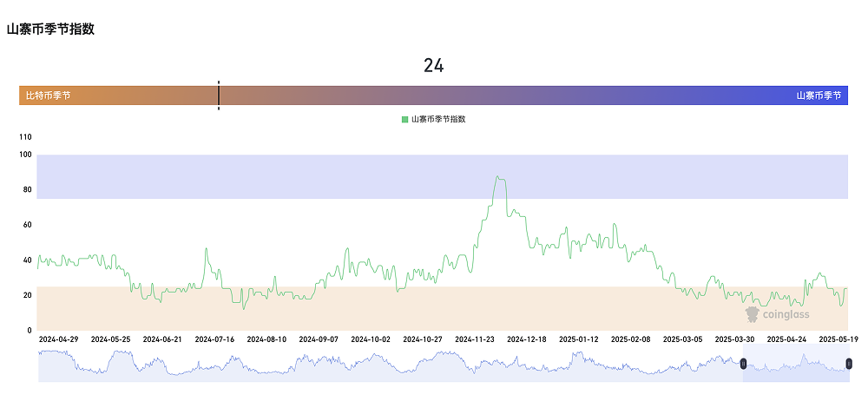This screenshot has height=408, width=868.
Task: Click the 比特币季节 label on the gauge bar
Action: (49, 95)
